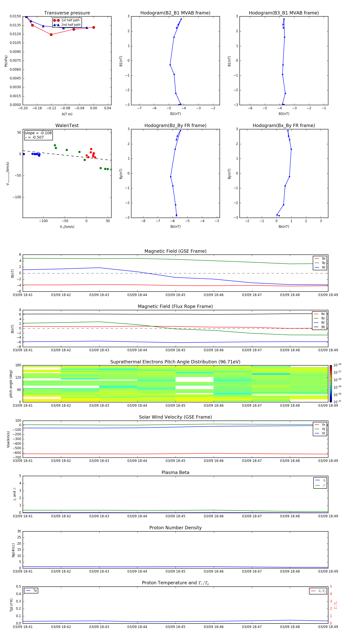Click the Suprathermal Electrons Pitch Angle Distribution title

pos(175,362)
